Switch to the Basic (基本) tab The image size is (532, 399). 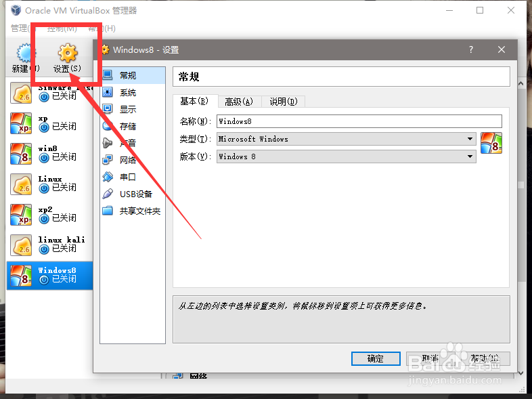195,101
